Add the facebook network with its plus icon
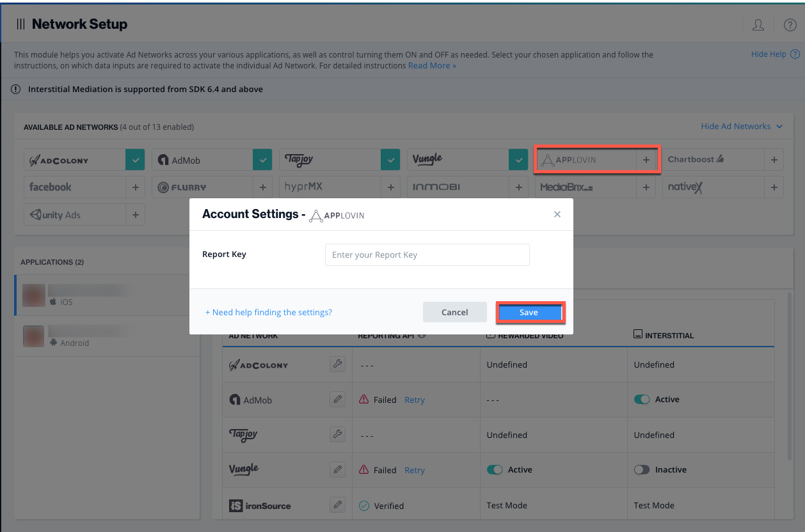Image resolution: width=805 pixels, height=532 pixels. click(x=134, y=187)
